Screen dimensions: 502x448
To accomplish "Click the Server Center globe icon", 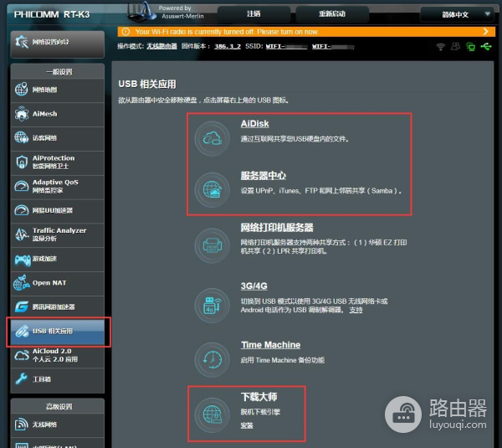I will (213, 190).
